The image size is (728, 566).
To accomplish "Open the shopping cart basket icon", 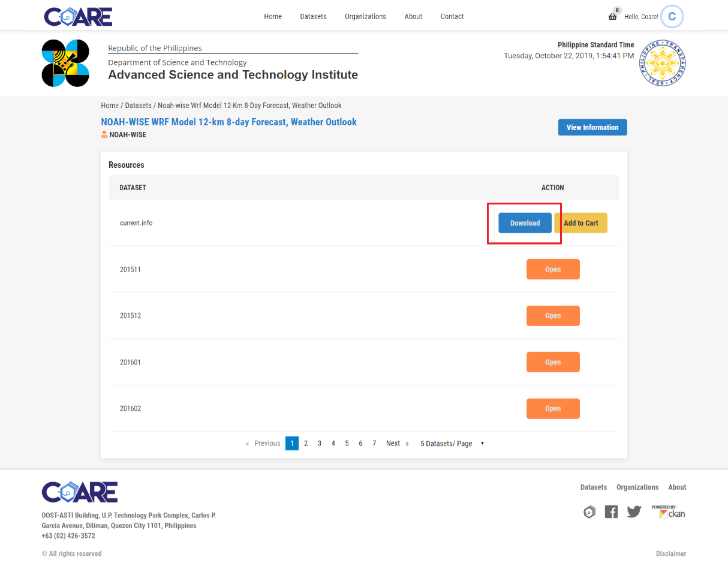I will (x=612, y=16).
